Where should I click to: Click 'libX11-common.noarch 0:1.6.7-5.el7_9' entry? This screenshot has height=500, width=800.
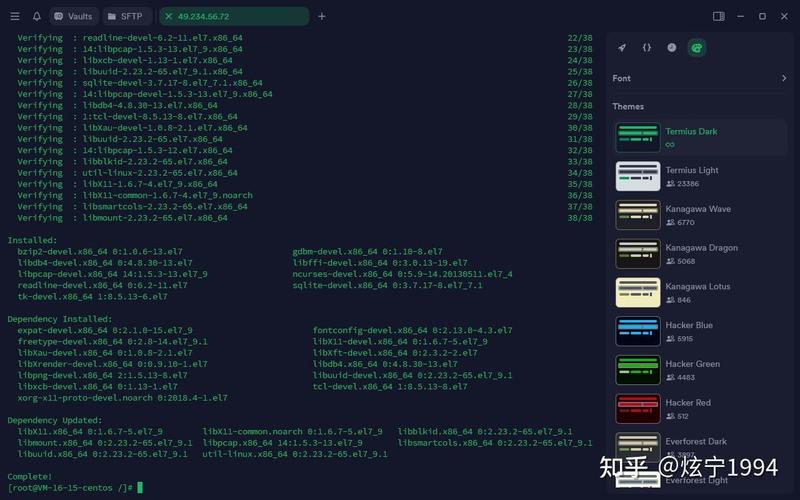(x=292, y=432)
